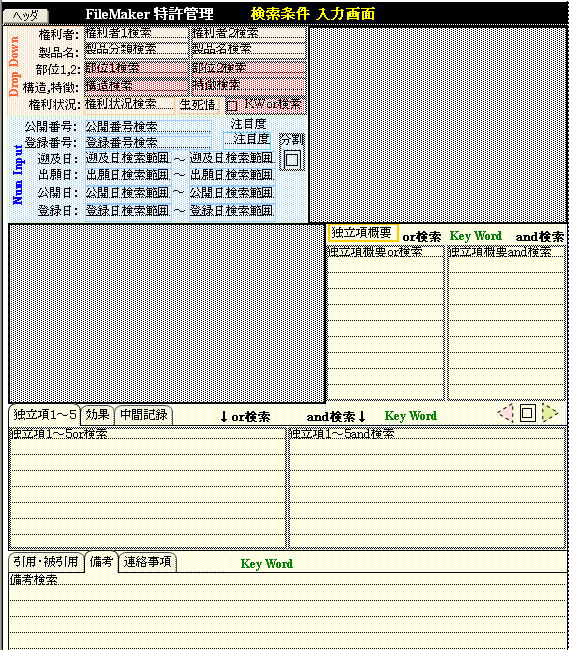Select the 引用・被引用 tab
570x650 pixels.
point(46,562)
